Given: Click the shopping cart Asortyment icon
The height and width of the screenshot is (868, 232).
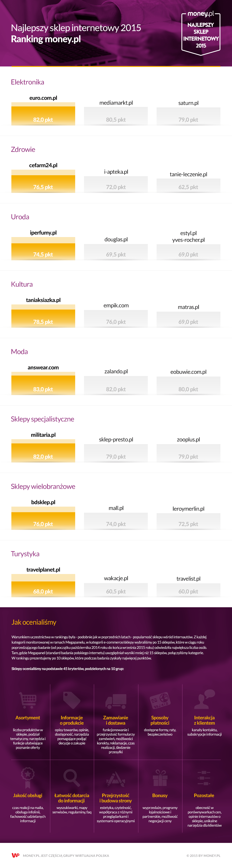Looking at the screenshot, I should click(x=28, y=700).
